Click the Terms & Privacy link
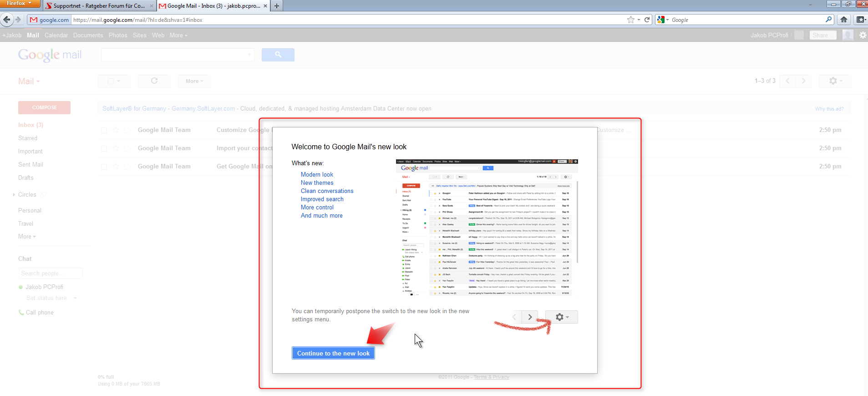 (x=491, y=377)
